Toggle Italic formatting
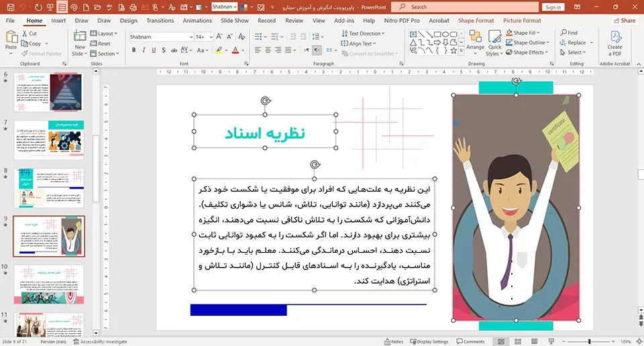 click(144, 50)
